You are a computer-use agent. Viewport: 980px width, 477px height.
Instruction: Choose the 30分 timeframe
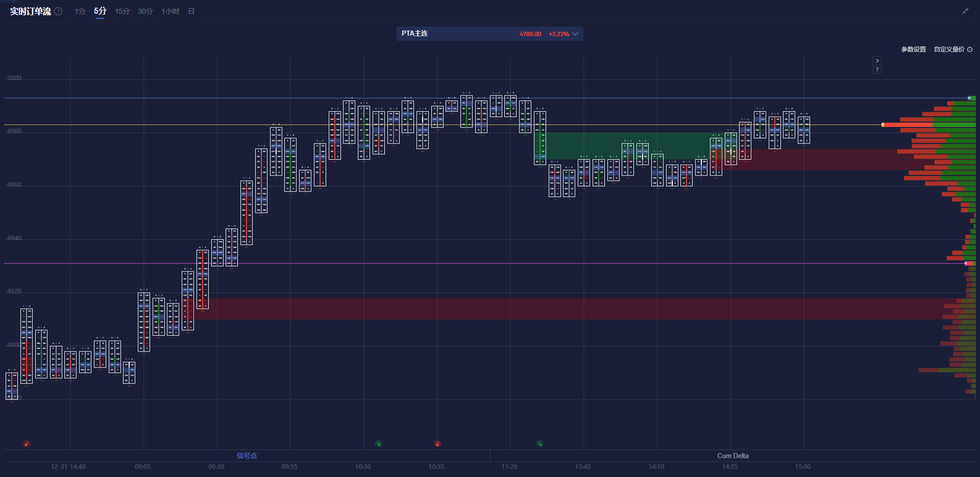[x=145, y=11]
